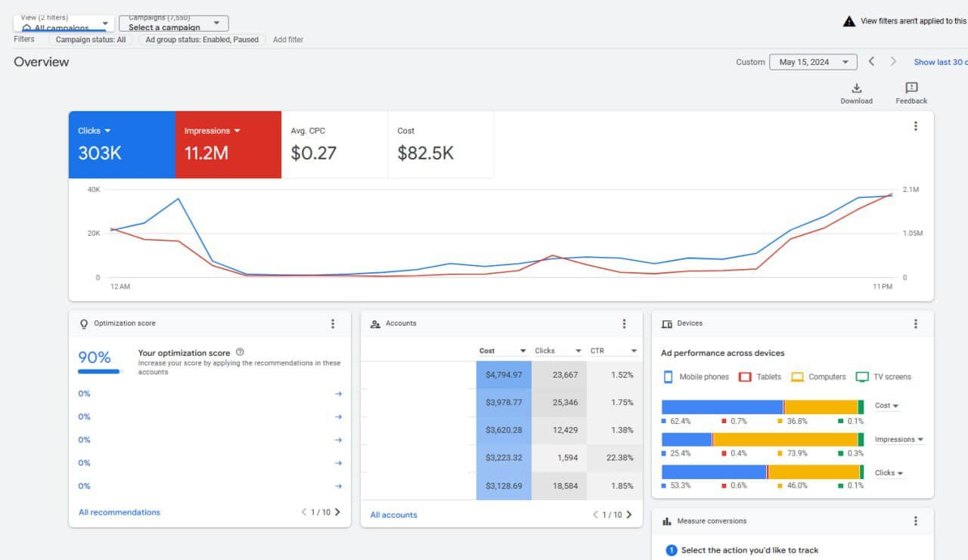
Task: Click the Impressions devices stacked bar
Action: 762,439
